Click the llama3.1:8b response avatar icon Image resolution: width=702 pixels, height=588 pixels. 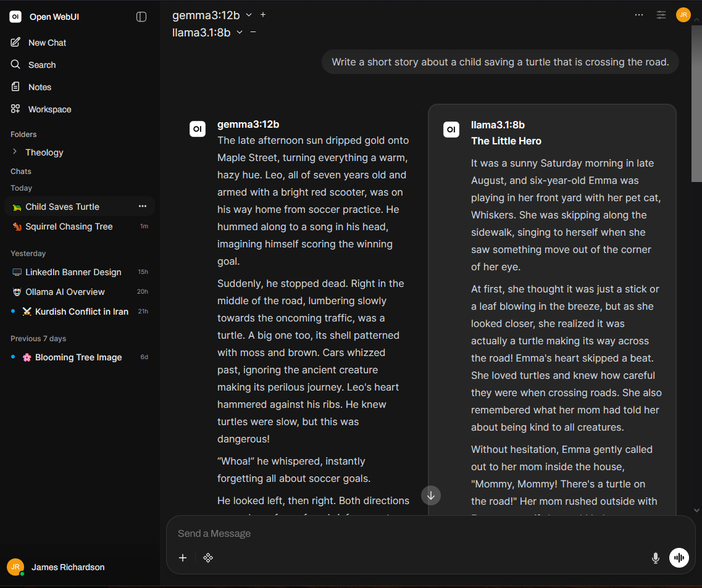(x=451, y=130)
